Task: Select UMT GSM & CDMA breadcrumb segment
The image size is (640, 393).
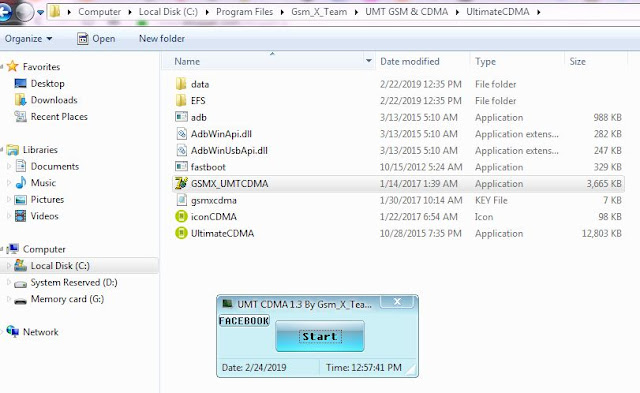Action: click(407, 12)
